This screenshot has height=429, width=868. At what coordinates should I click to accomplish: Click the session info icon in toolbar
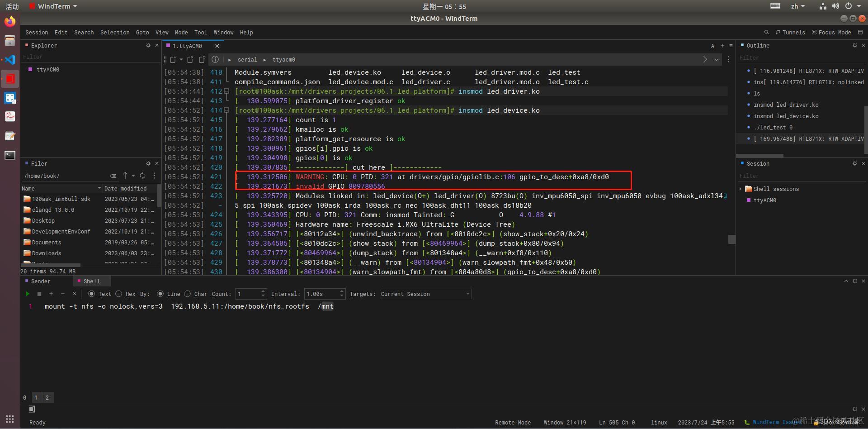click(215, 59)
